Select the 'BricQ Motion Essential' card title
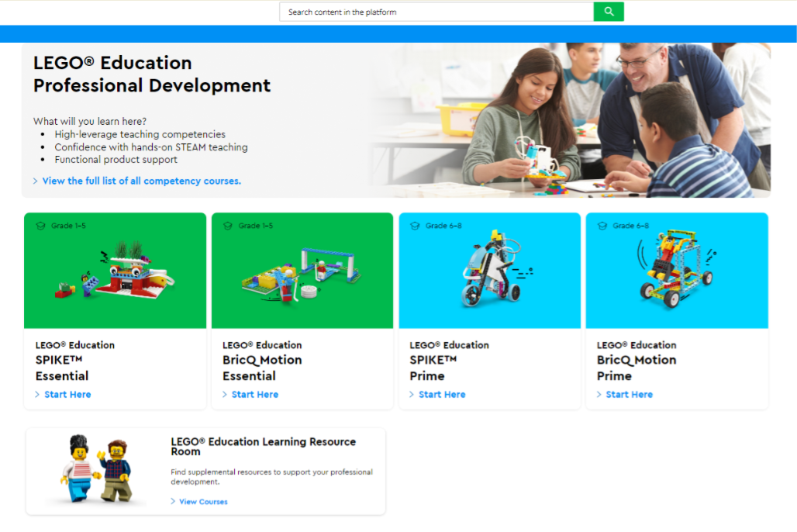The height and width of the screenshot is (532, 797). point(262,368)
